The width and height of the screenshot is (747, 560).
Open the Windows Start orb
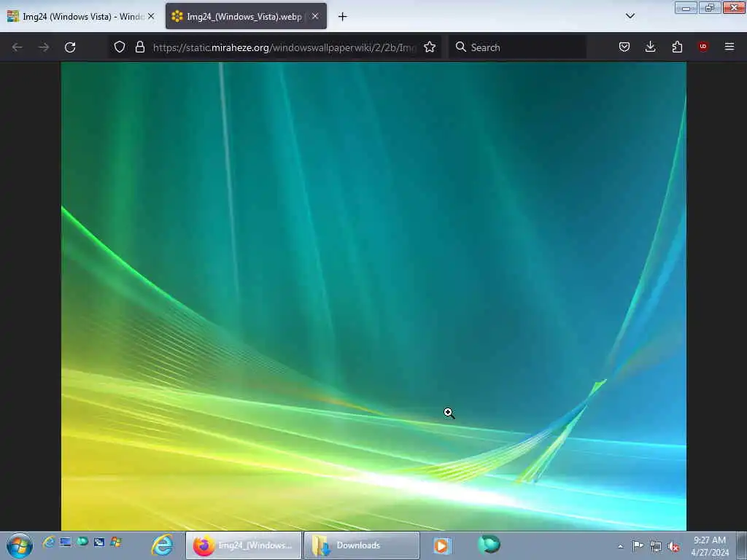coord(20,545)
